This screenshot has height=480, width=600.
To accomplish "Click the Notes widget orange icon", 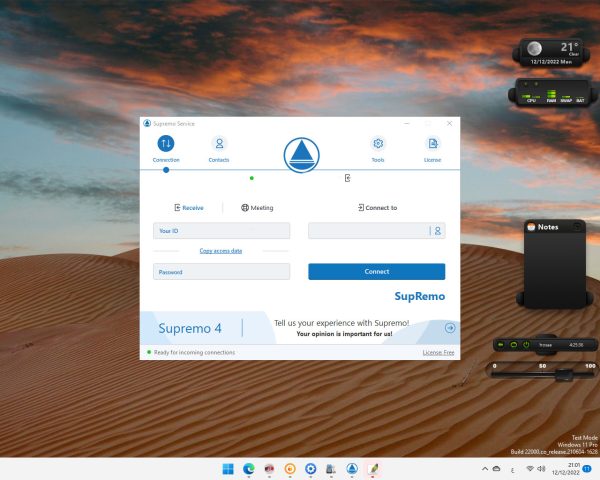I will [x=531, y=227].
